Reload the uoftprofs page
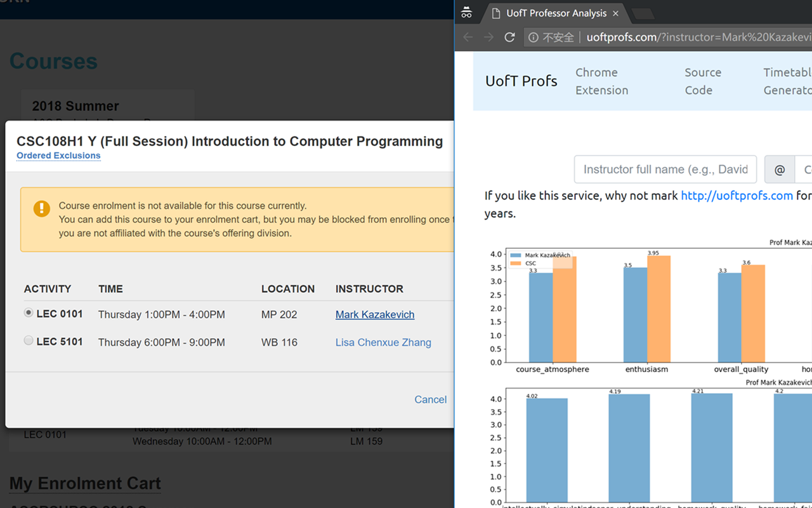812x508 pixels. point(509,37)
